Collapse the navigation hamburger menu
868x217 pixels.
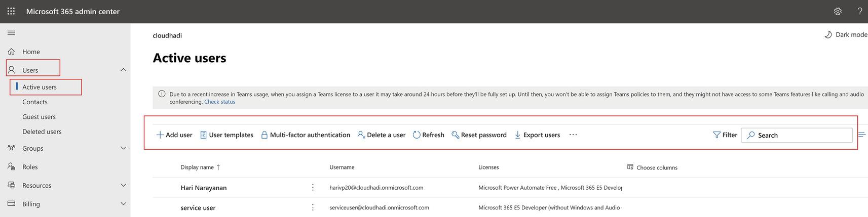coord(11,33)
